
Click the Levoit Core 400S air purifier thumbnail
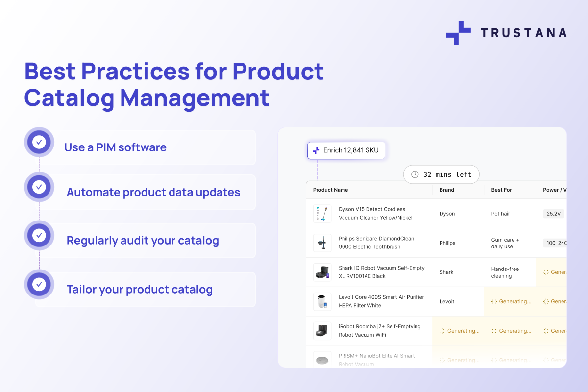coord(322,301)
